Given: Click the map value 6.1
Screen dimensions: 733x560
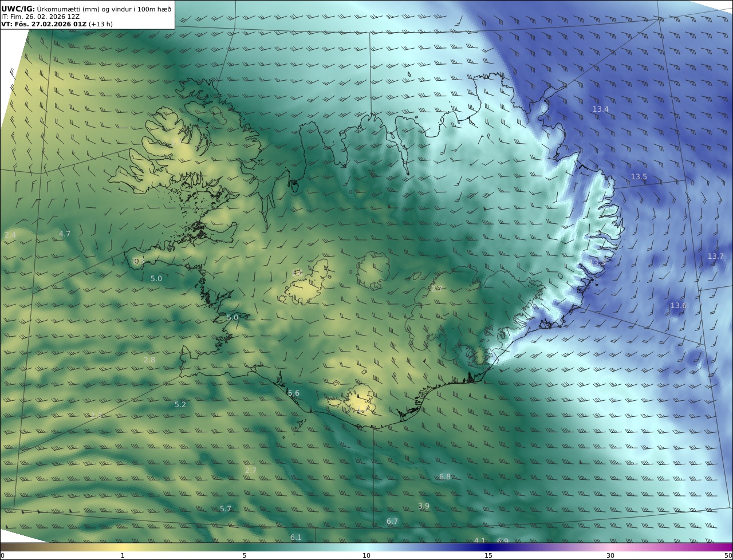Looking at the screenshot, I should point(296,537).
